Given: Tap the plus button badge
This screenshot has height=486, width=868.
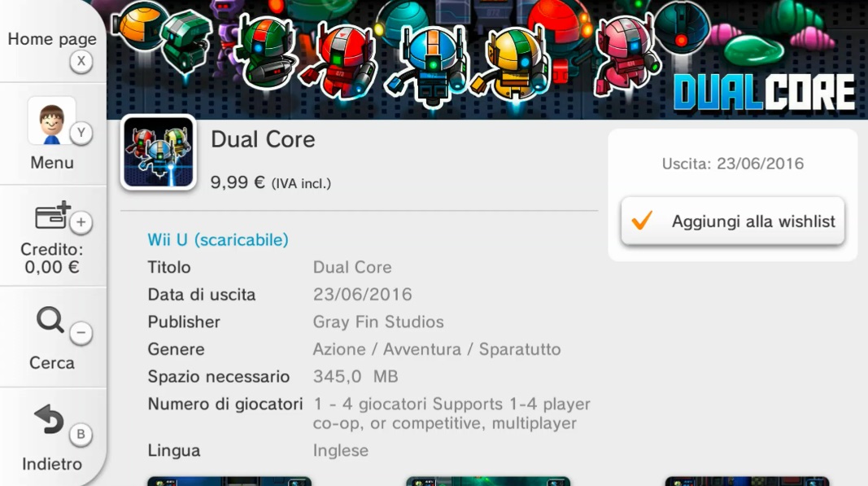Looking at the screenshot, I should (81, 222).
